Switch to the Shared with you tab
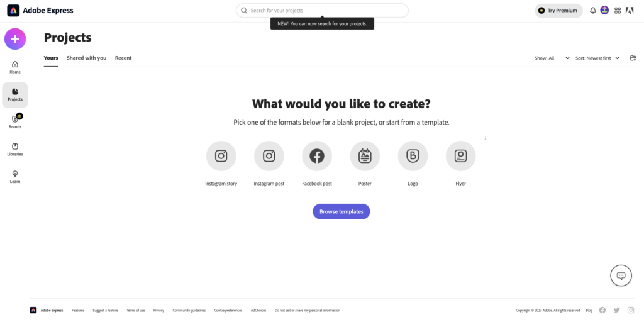 (x=86, y=58)
